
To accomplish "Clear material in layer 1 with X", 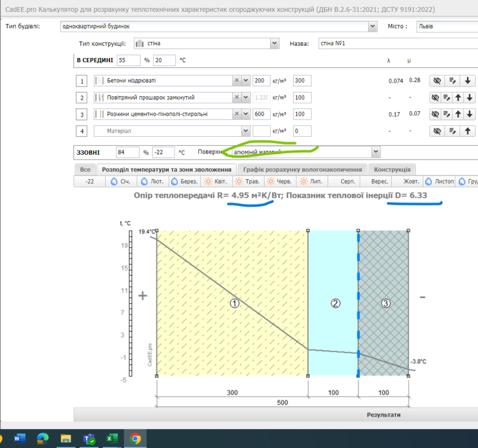I will coord(237,81).
